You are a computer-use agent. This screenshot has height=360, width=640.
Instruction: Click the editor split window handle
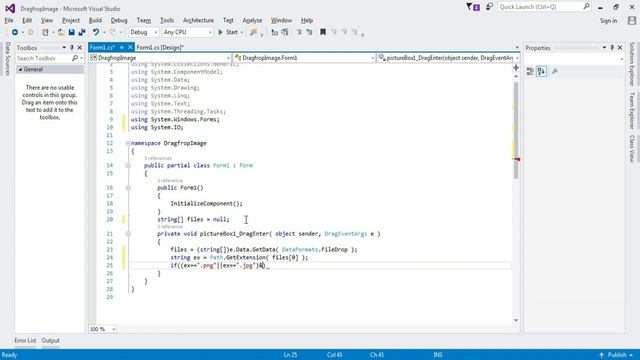516,68
